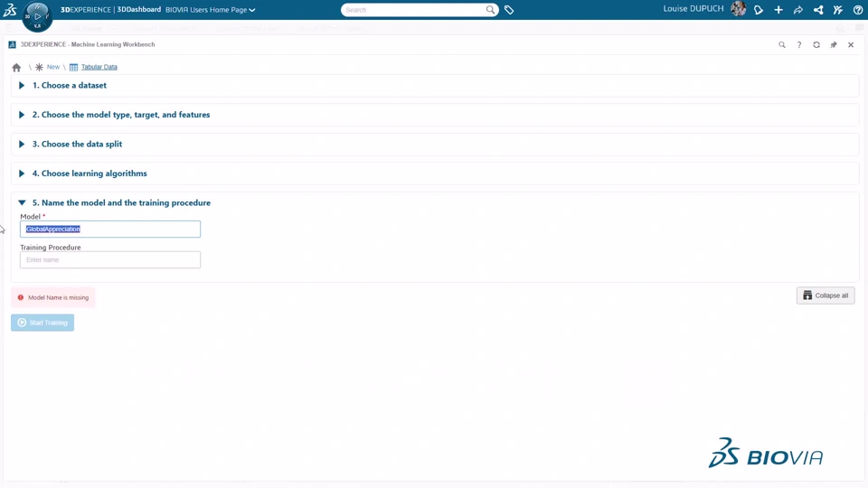Expand step 3 Choose the data split
This screenshot has height=488, width=868.
22,144
